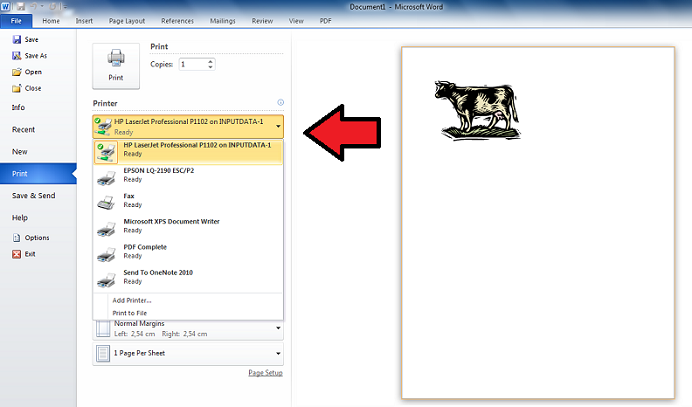Open the Page Setup link

coord(265,373)
